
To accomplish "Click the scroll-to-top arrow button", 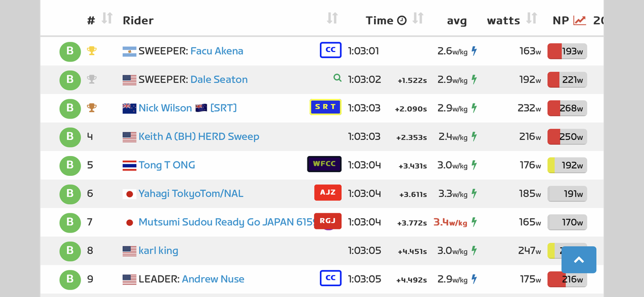I will 579,260.
